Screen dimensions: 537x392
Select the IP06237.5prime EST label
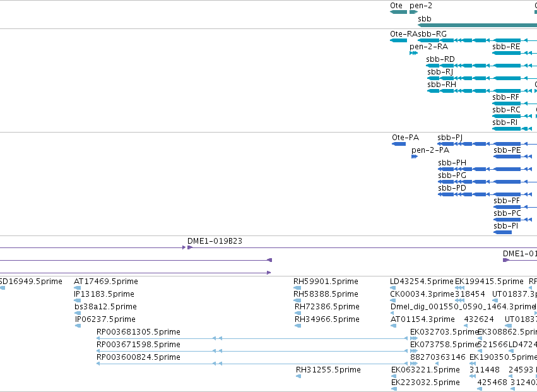[x=105, y=319]
